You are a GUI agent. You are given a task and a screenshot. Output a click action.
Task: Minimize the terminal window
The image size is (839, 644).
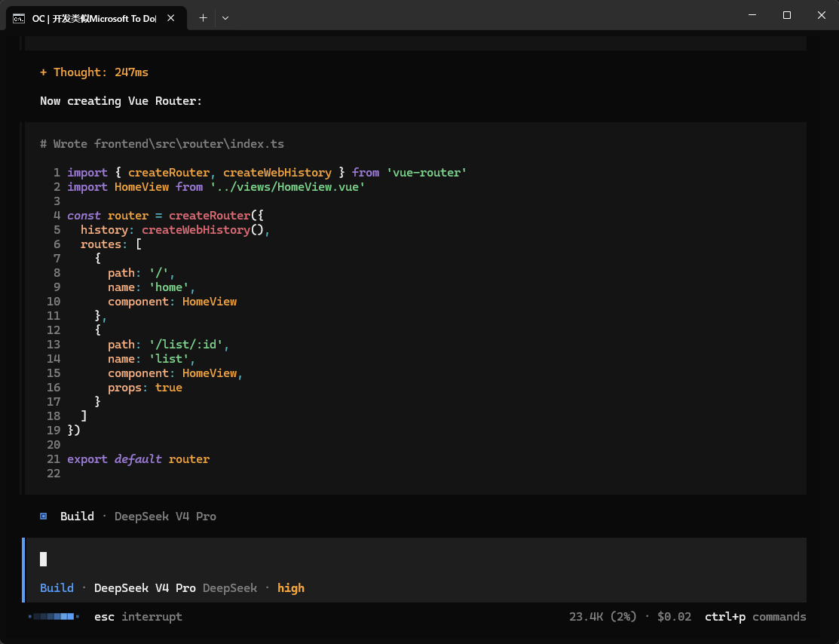click(x=752, y=15)
